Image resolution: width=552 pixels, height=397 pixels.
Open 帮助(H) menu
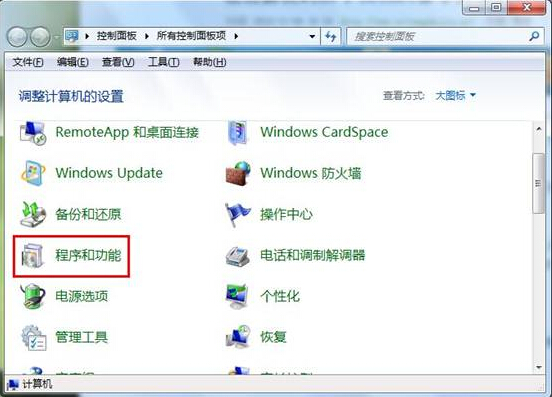coord(209,63)
